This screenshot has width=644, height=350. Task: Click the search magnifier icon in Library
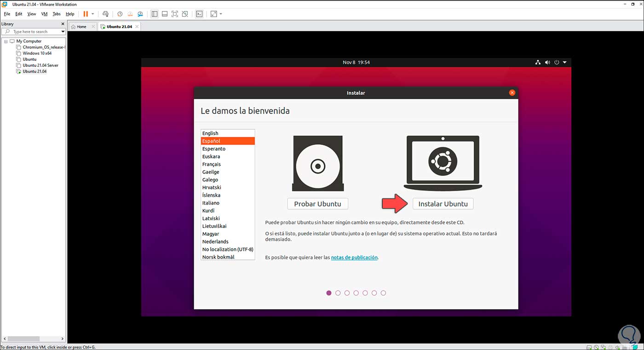click(x=7, y=31)
